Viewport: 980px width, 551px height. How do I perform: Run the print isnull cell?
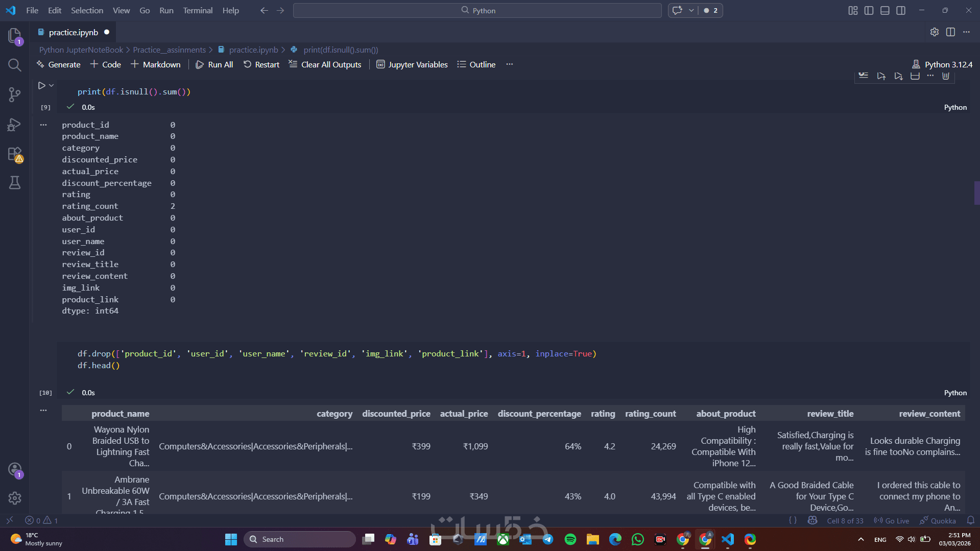[x=41, y=86]
